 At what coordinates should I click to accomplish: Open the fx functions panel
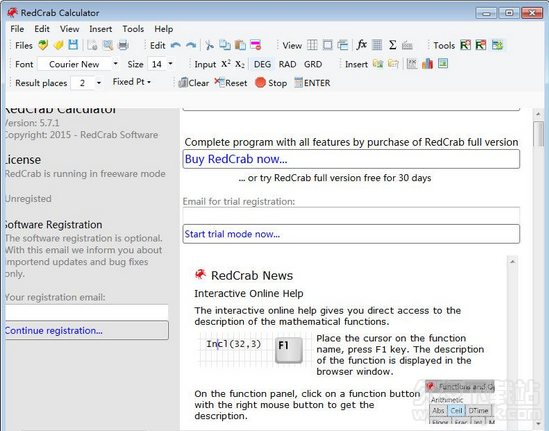pyautogui.click(x=361, y=45)
